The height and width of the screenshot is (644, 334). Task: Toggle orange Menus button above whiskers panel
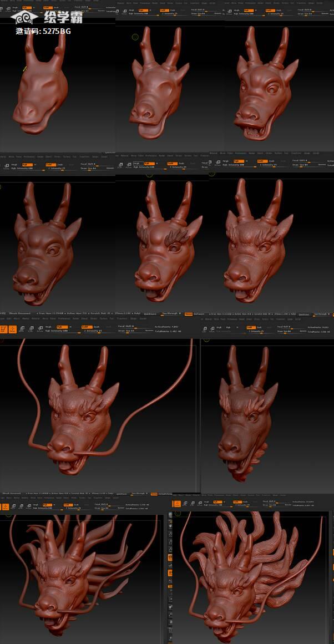point(189,314)
